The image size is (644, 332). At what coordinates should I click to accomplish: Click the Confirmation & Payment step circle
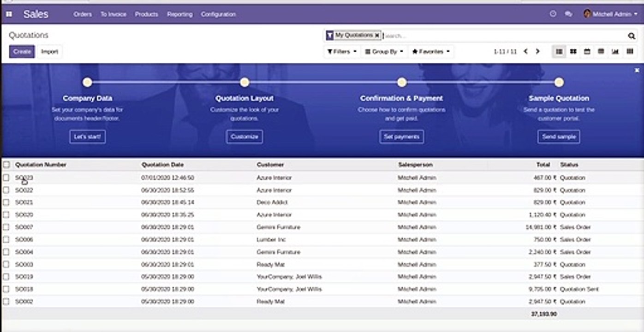point(402,82)
